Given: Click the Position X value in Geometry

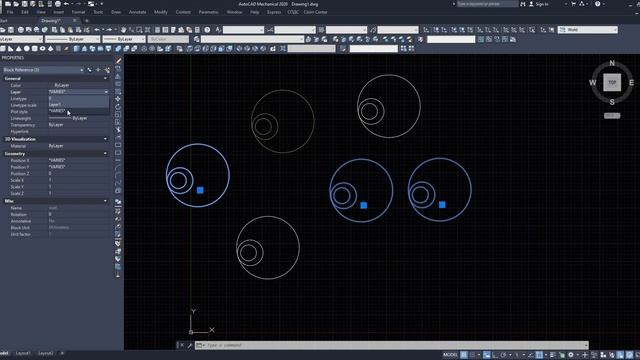Looking at the screenshot, I should point(78,160).
